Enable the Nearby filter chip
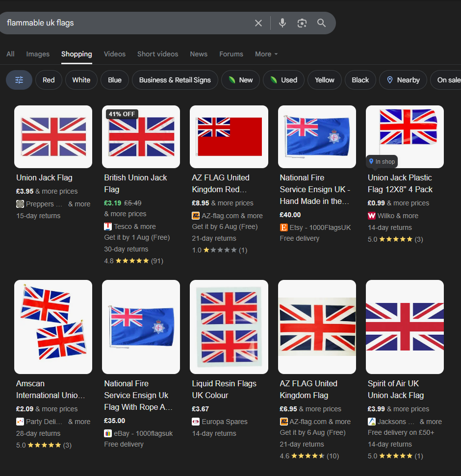The width and height of the screenshot is (461, 476). pyautogui.click(x=403, y=80)
